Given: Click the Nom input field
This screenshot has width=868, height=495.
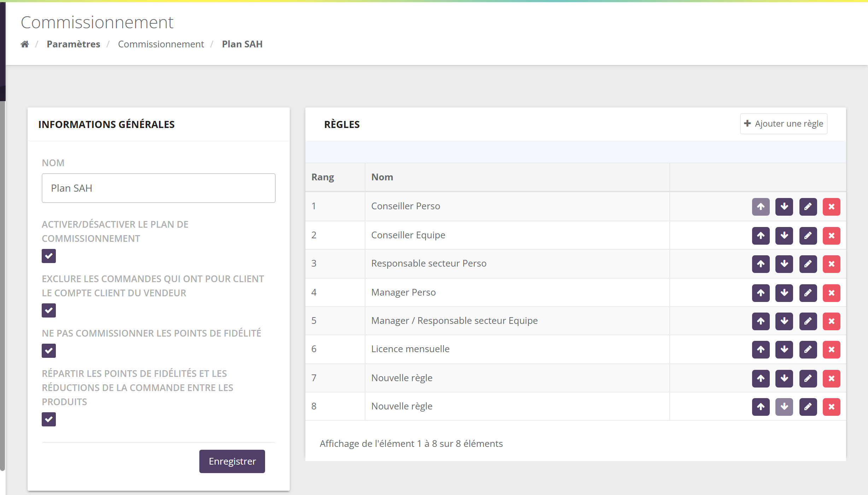Looking at the screenshot, I should (158, 188).
